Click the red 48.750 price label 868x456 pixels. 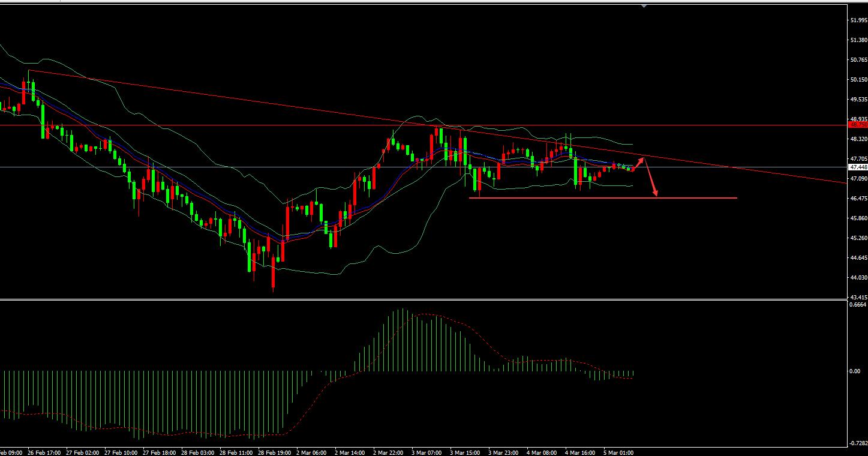pos(858,125)
